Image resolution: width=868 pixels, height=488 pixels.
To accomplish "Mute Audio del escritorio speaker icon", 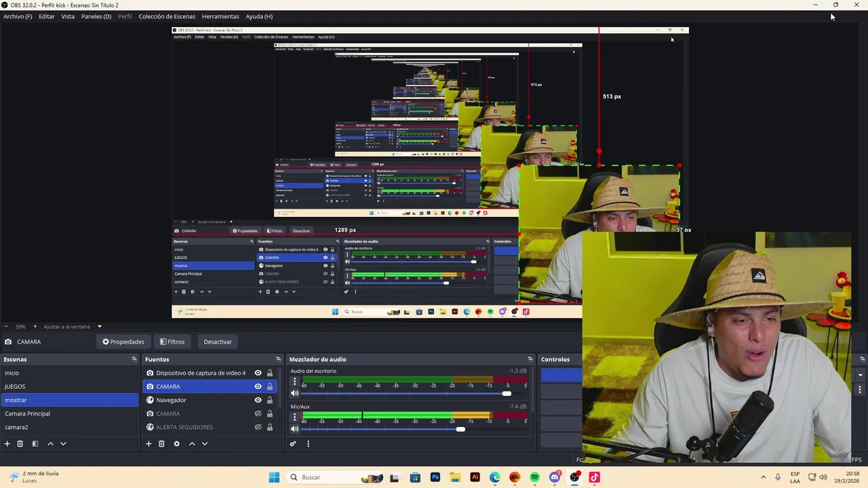I will pos(294,393).
